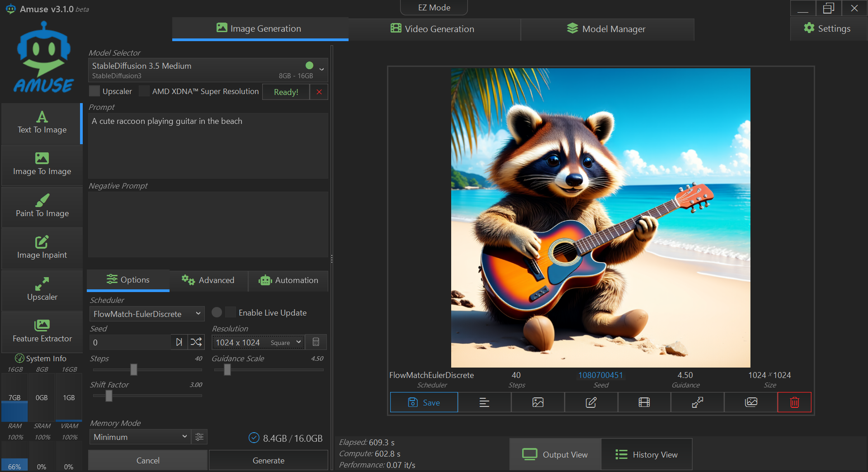Expand the Model Selector dropdown

tap(208, 70)
